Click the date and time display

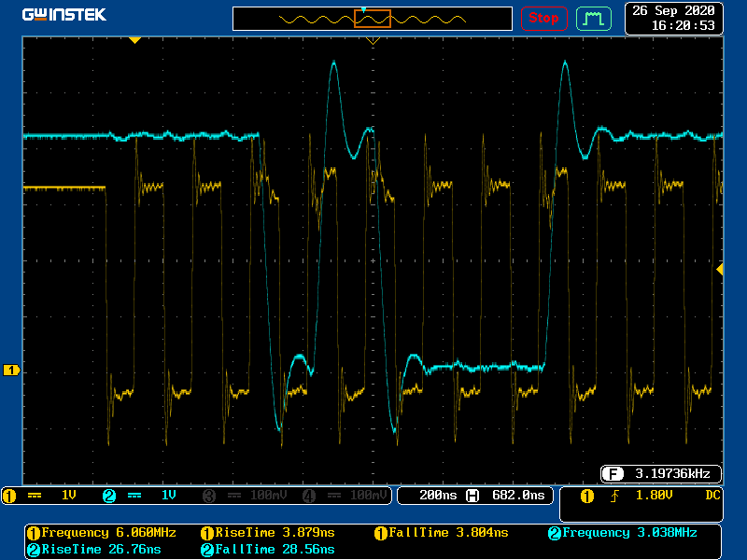click(x=673, y=18)
